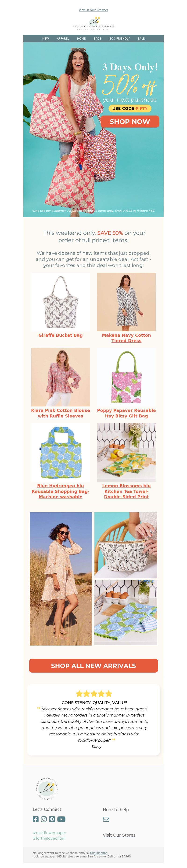Open the Giraffe Bucket Bag link
Viewport: 187px width, 868px height.
pyautogui.click(x=61, y=335)
